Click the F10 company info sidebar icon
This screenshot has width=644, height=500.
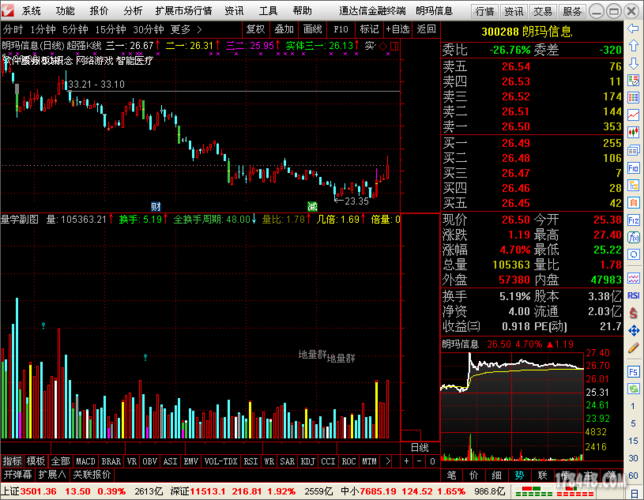pyautogui.click(x=633, y=168)
